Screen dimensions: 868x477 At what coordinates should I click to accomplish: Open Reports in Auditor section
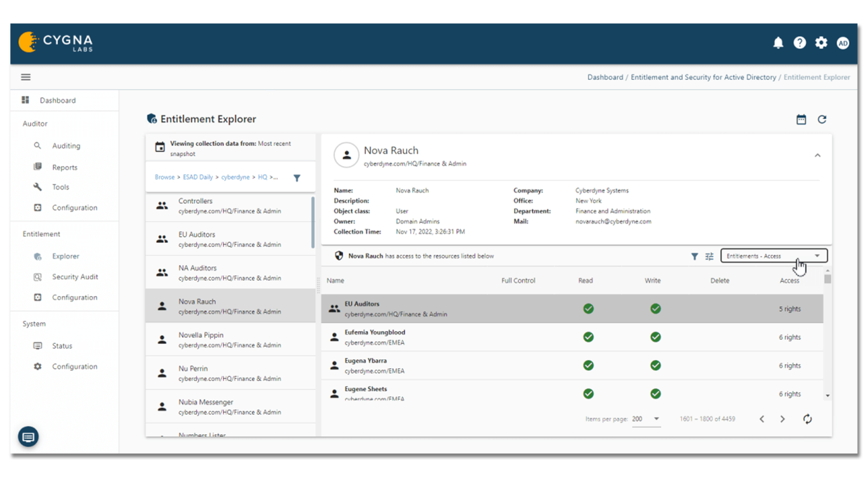pyautogui.click(x=64, y=167)
